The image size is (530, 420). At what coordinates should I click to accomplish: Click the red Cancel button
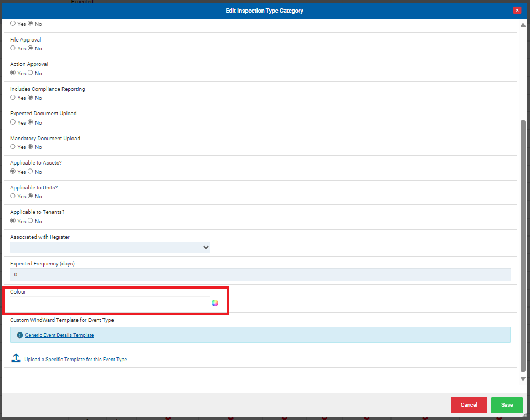(469, 405)
